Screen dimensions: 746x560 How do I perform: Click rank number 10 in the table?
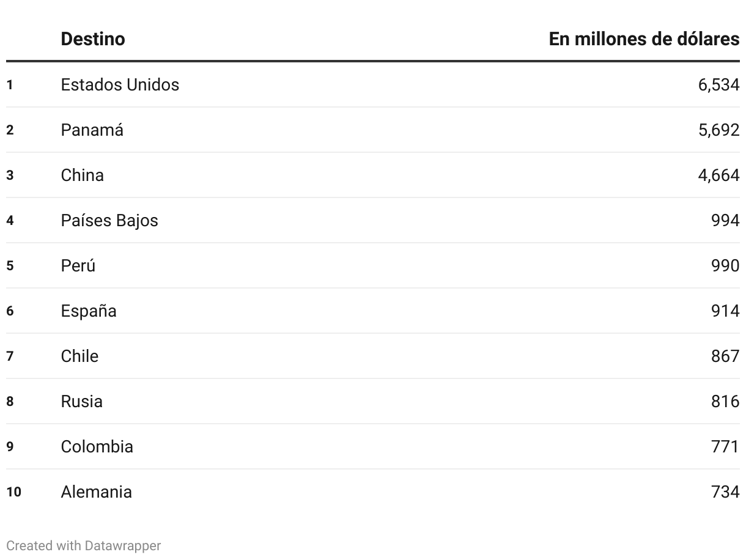click(x=13, y=492)
